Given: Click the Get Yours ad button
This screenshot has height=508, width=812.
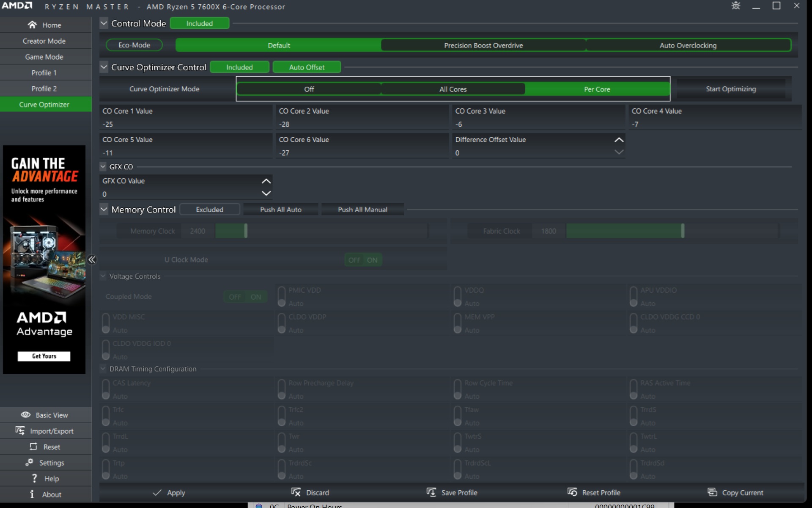Looking at the screenshot, I should [44, 356].
